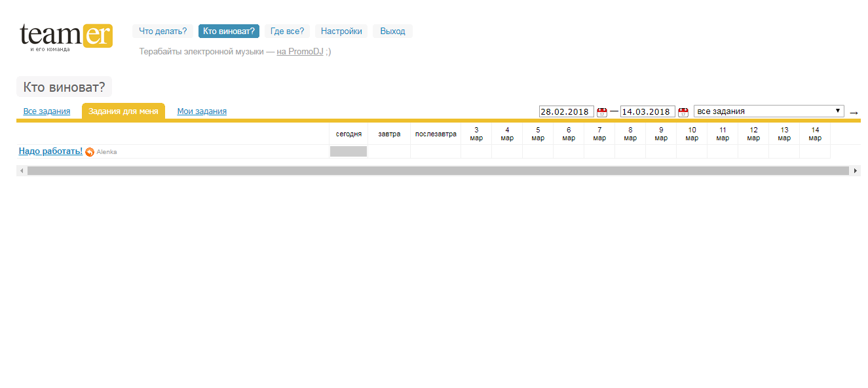The image size is (868, 388).
Task: Click the «10 мар» column header
Action: pyautogui.click(x=692, y=134)
